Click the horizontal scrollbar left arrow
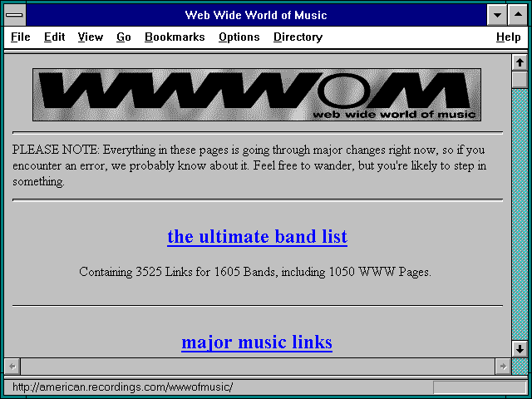Image resolution: width=532 pixels, height=399 pixels. pyautogui.click(x=12, y=367)
